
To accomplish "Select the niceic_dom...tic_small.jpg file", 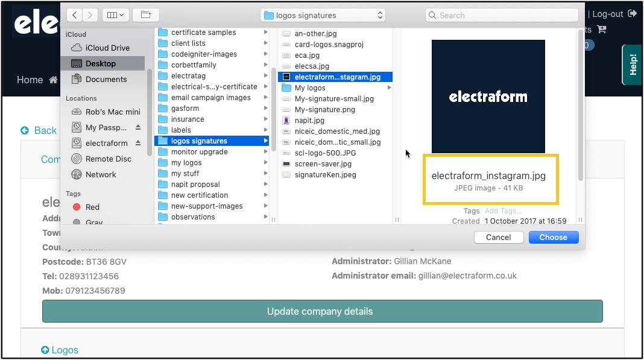I will click(335, 142).
